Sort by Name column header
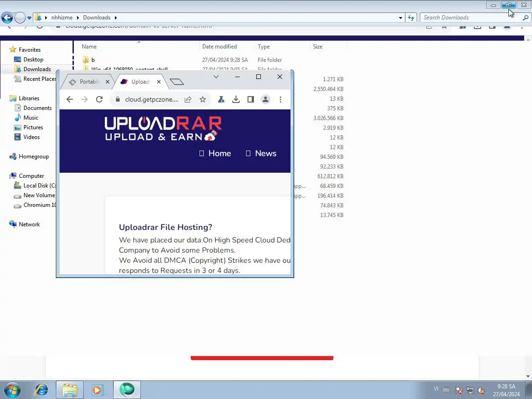This screenshot has width=532, height=399. click(89, 47)
